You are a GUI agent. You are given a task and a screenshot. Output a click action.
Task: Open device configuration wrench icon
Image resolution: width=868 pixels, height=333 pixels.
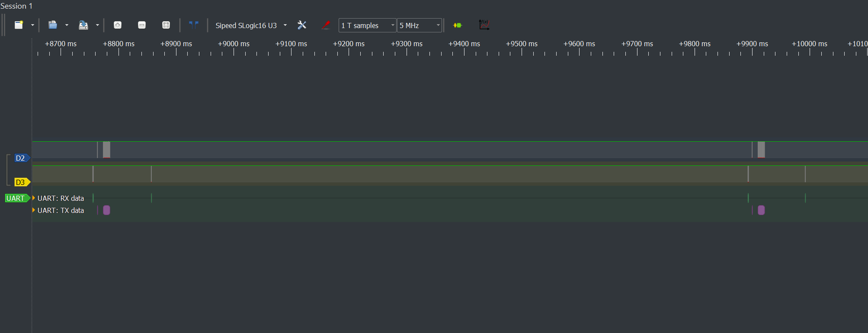302,25
